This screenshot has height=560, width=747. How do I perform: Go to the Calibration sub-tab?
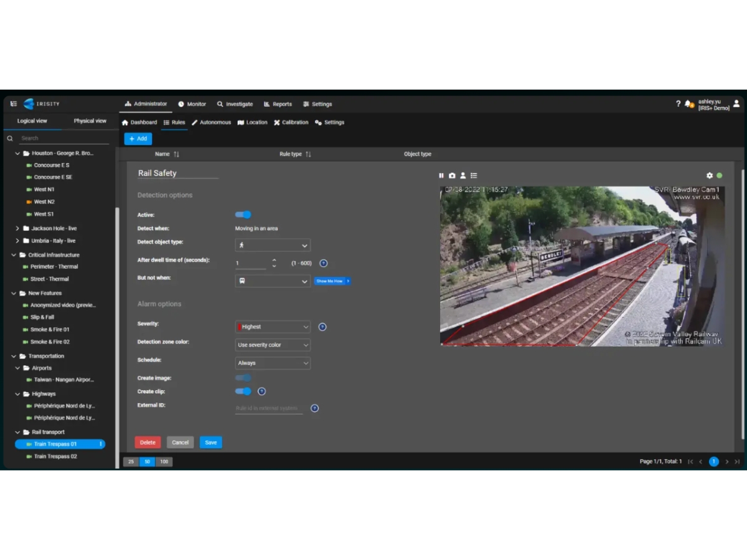click(x=291, y=123)
